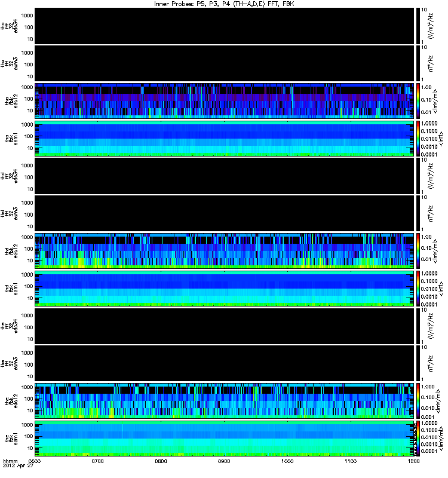Click the 1000 time axis label
448x478 pixels.
(x=287, y=461)
